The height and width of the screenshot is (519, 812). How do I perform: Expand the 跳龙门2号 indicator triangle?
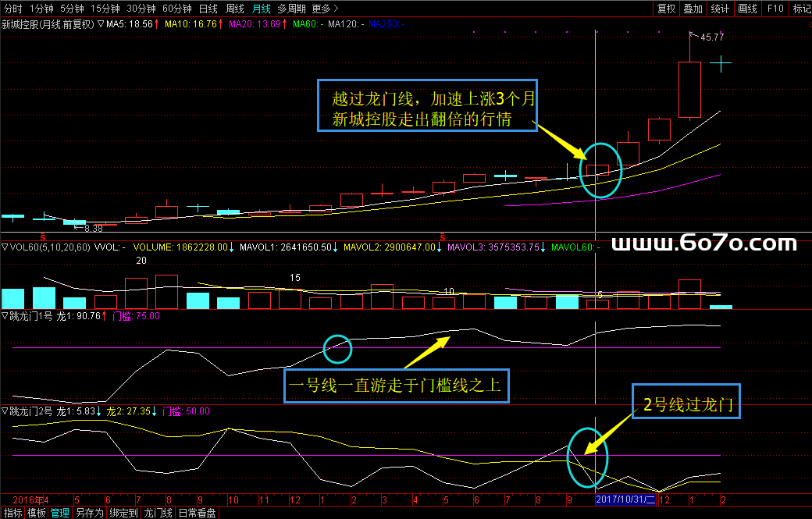5,411
